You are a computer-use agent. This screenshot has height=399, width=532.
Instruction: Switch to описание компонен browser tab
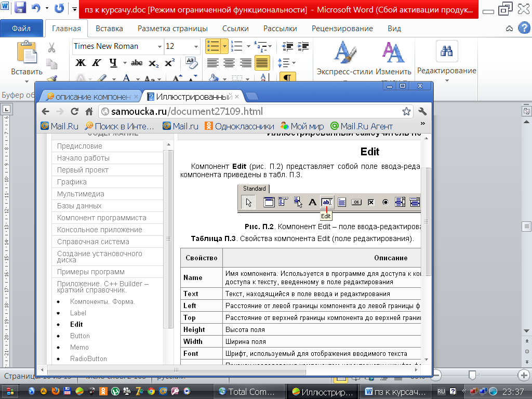(92, 97)
